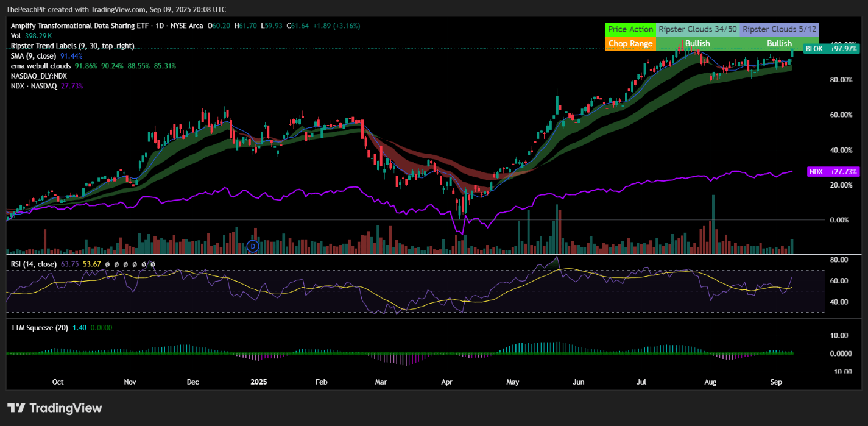This screenshot has width=868, height=426.
Task: Select the NASDAQ_DLY:NDX legend entry
Action: click(39, 76)
